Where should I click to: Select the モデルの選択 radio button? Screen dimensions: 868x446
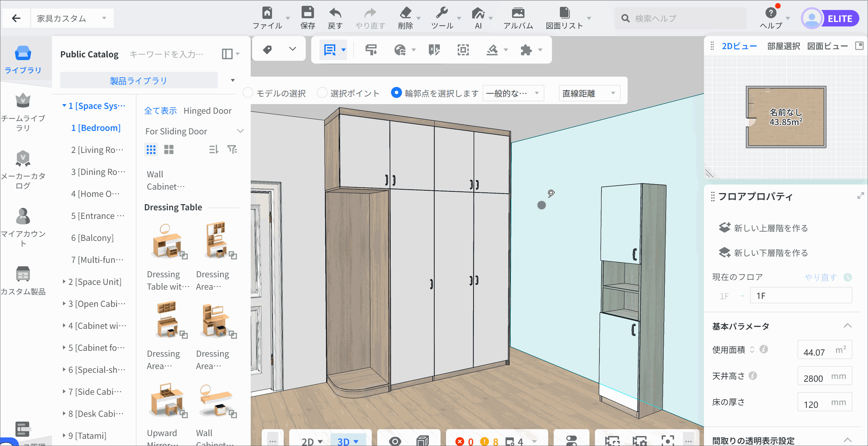pyautogui.click(x=248, y=93)
